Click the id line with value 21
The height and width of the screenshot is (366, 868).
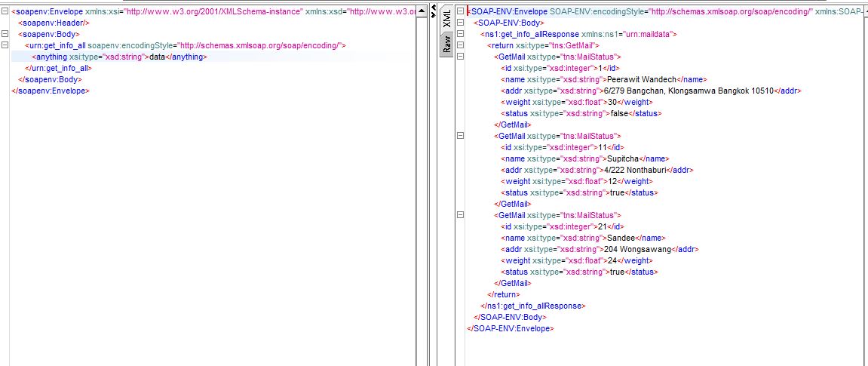tap(563, 226)
